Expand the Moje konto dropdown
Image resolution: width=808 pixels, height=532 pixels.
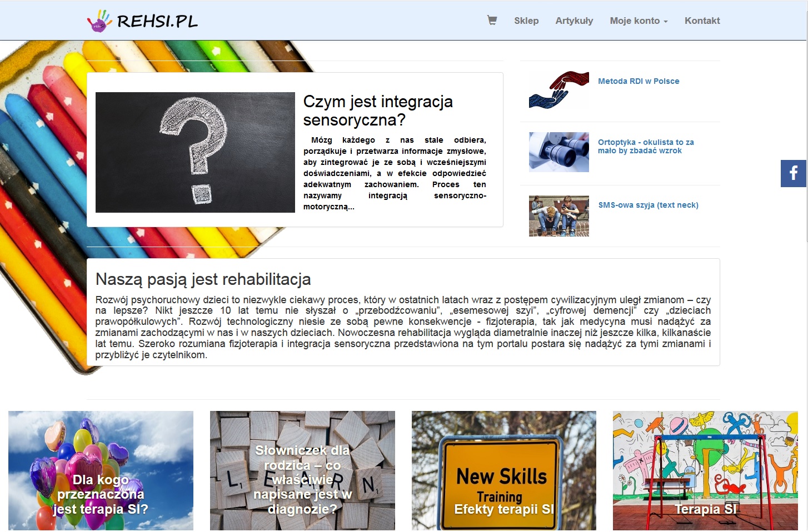(x=639, y=21)
